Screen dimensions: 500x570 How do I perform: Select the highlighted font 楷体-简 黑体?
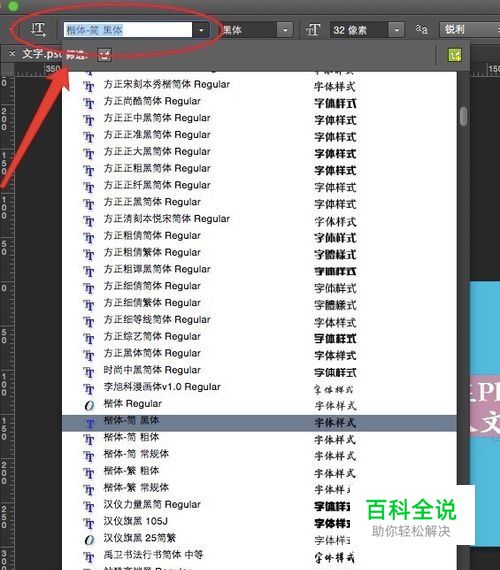click(x=259, y=423)
